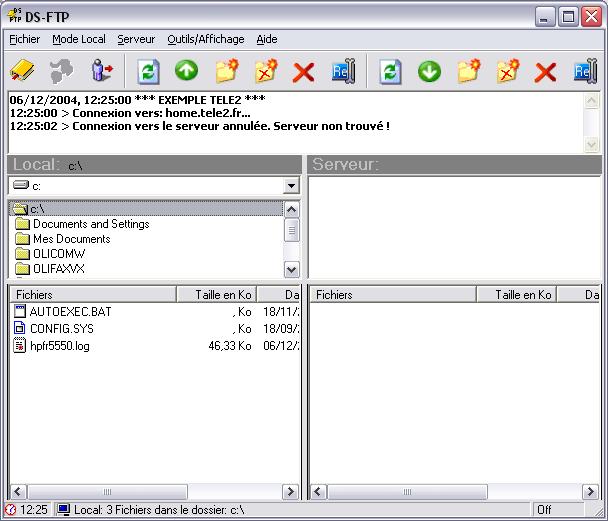Refresh the server file list

[x=391, y=71]
